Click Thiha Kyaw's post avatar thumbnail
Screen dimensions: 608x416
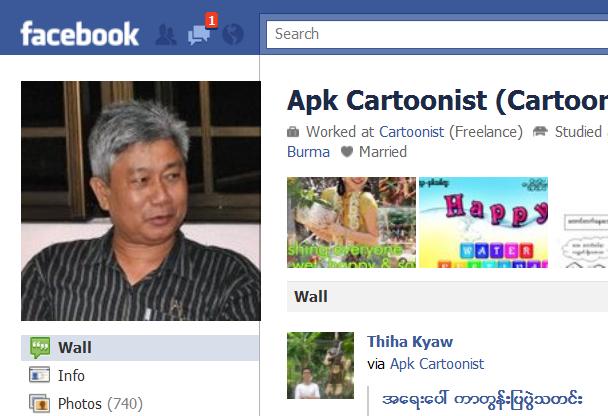click(x=320, y=365)
